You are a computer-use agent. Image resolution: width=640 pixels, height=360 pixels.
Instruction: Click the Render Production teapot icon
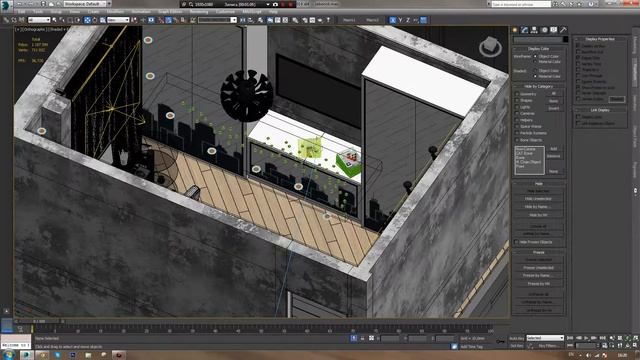point(320,20)
